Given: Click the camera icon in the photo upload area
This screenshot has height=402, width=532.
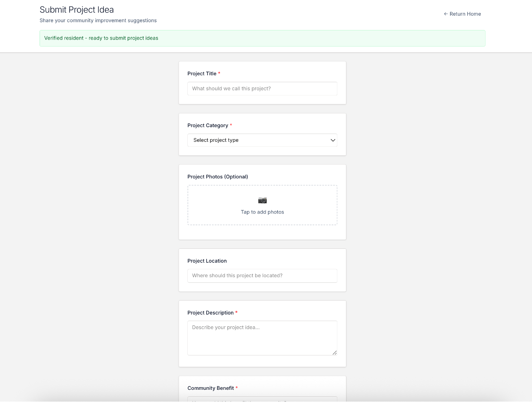Looking at the screenshot, I should (x=262, y=200).
